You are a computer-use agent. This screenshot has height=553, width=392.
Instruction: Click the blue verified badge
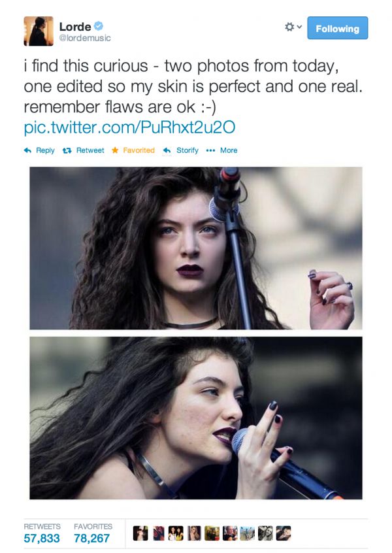click(99, 25)
